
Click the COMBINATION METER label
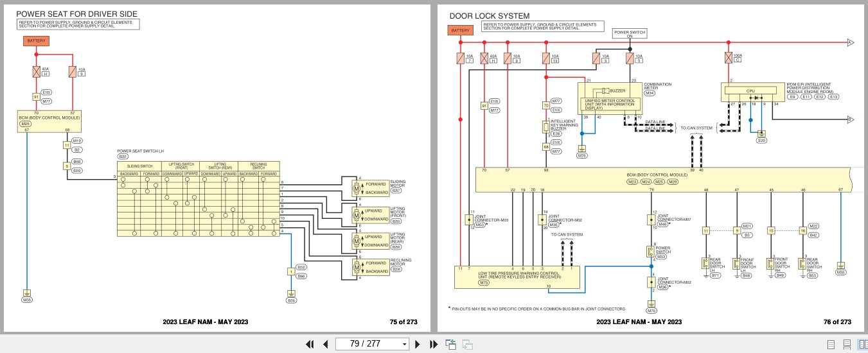659,86
